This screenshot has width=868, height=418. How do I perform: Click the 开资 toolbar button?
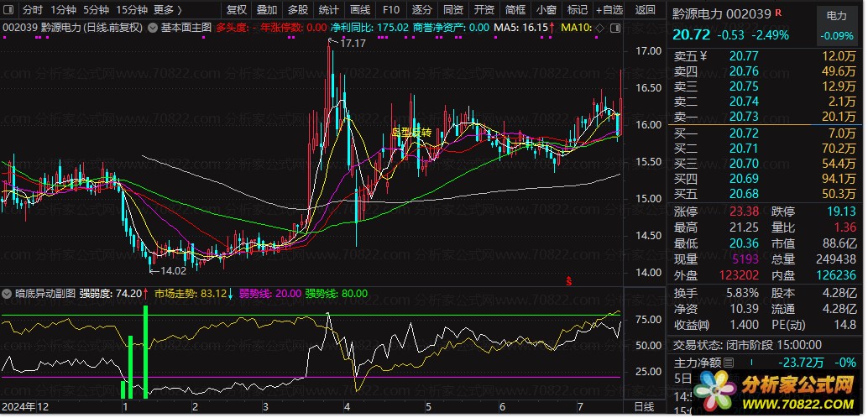(x=484, y=10)
